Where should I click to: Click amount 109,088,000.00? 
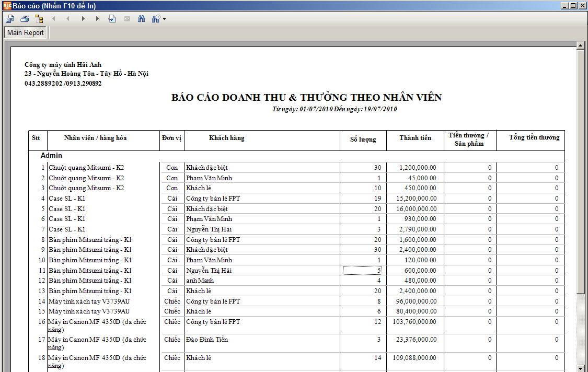[414, 358]
